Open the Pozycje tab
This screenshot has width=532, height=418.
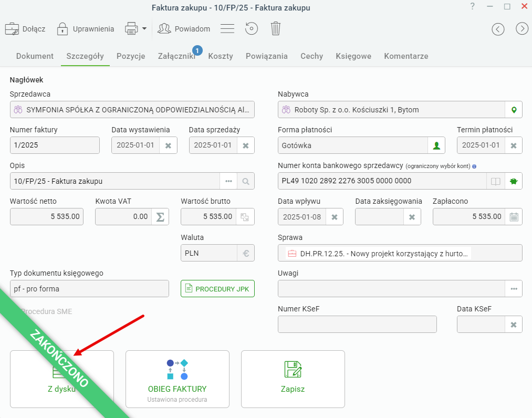click(x=131, y=56)
